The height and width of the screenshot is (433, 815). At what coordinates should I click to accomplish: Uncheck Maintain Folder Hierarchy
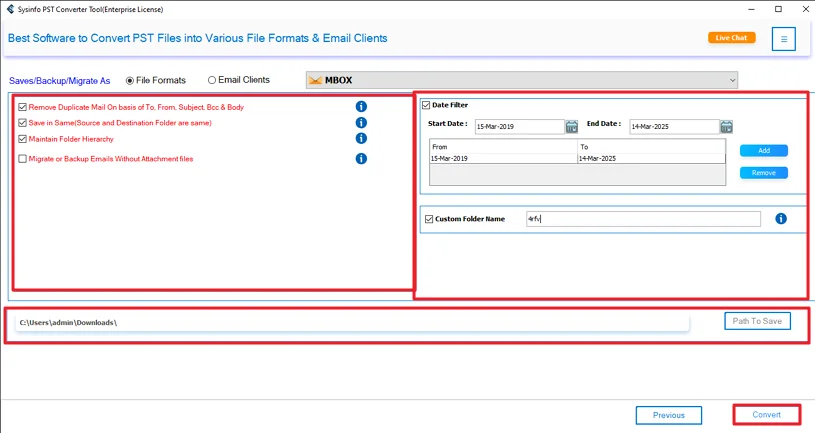tap(22, 139)
